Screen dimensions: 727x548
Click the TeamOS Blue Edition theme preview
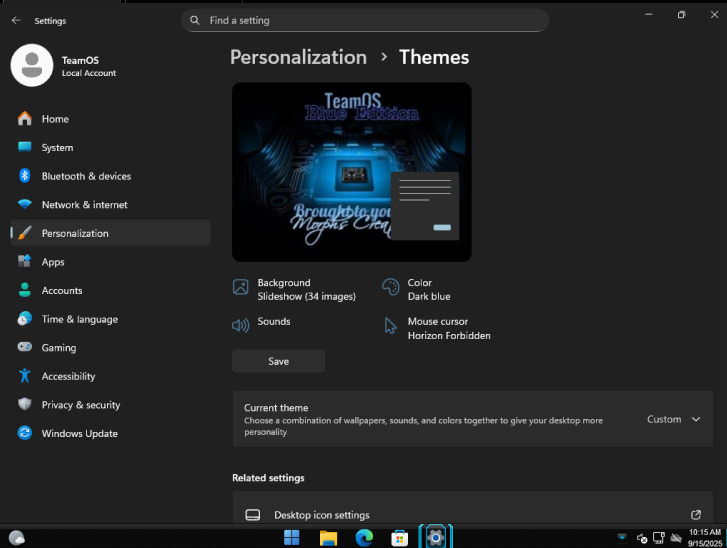pos(352,172)
